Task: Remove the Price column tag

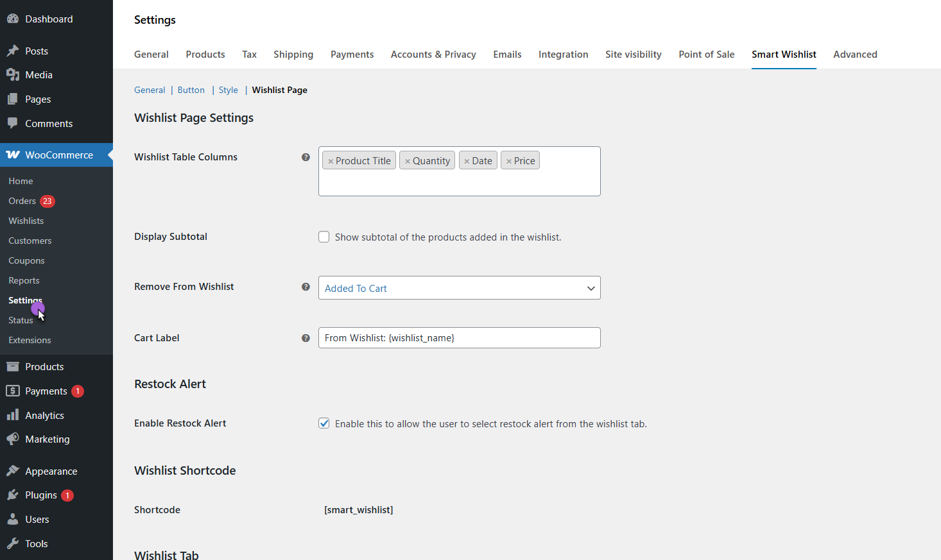Action: [509, 162]
